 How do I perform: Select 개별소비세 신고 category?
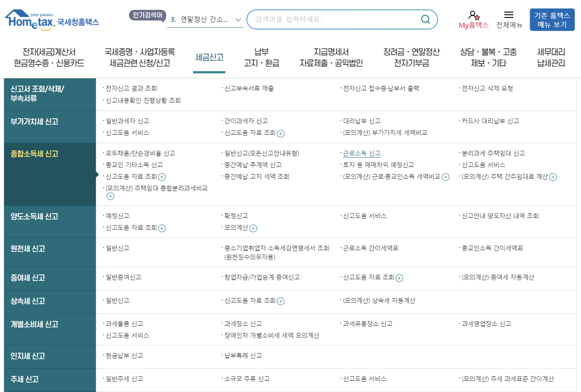pos(50,329)
